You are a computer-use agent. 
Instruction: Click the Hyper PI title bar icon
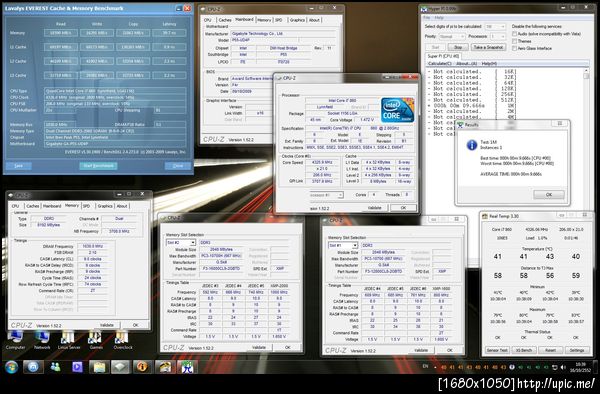[x=424, y=9]
